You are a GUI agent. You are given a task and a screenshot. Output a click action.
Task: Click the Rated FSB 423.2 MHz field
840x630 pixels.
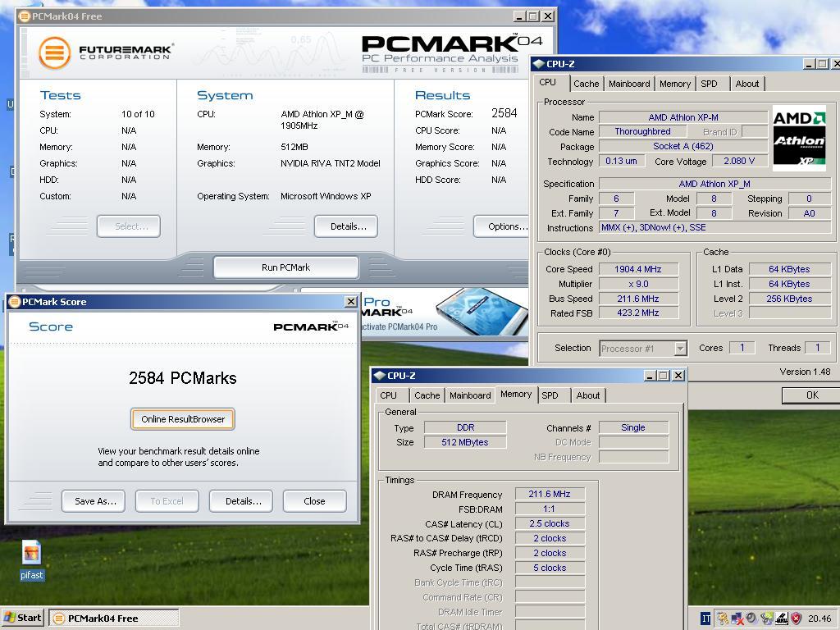click(x=638, y=313)
